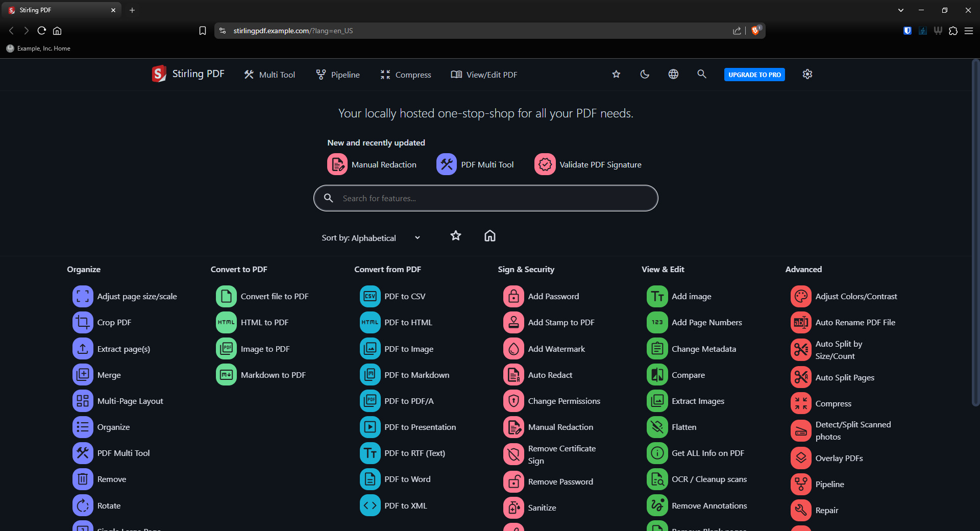Open the browser tab list chevron
The image size is (980, 531).
901,10
